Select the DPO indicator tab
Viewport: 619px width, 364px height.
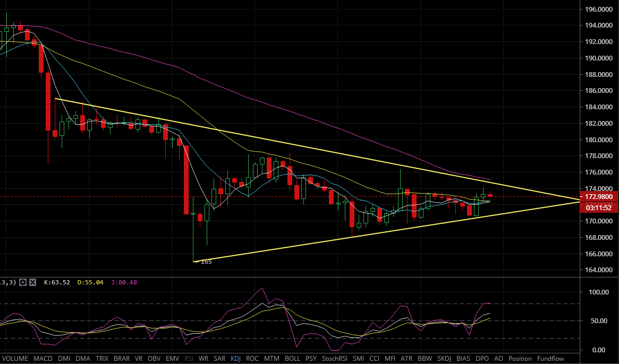[482, 359]
